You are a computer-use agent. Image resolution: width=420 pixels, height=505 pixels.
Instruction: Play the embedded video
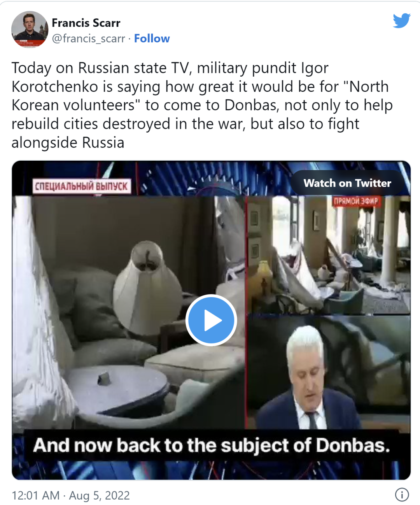[211, 320]
